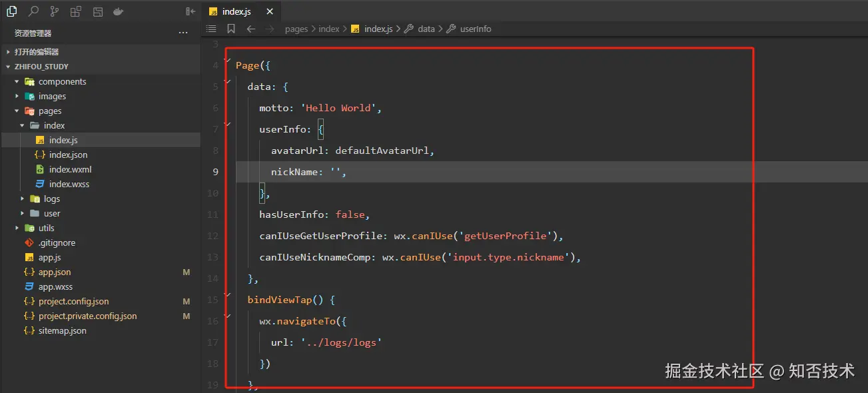Fold the userInfo block at line 7

228,124
